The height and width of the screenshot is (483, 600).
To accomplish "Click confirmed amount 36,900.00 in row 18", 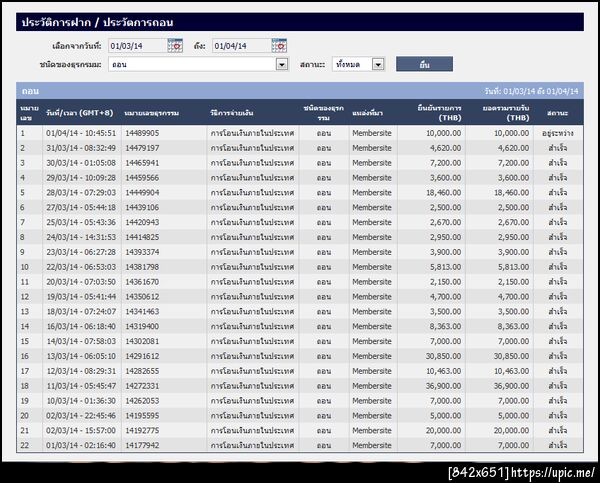I will click(443, 386).
